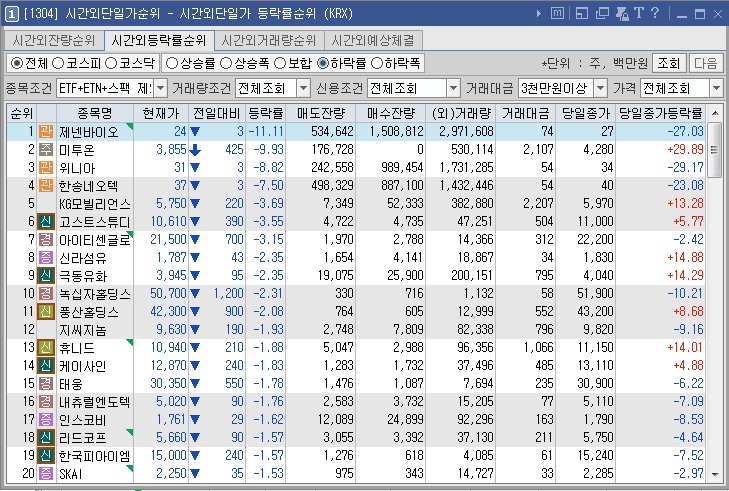
Task: Switch to the 시간외거래량순위 tab
Action: [269, 40]
